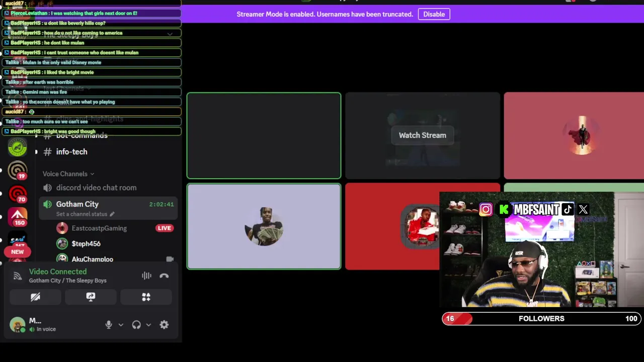644x362 pixels.
Task: Select pink tile with caped avatar
Action: (x=574, y=136)
